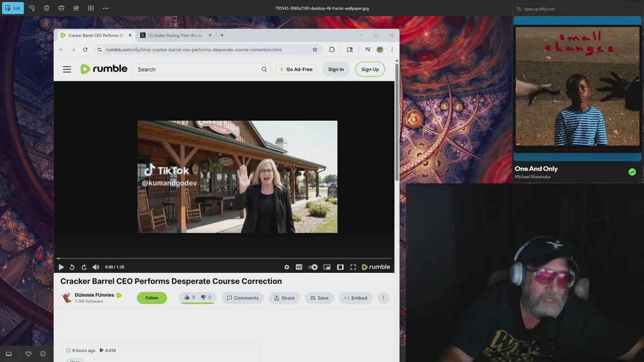Image resolution: width=644 pixels, height=362 pixels.
Task: Open the Photos viewer three-dot menu
Action: tap(106, 8)
